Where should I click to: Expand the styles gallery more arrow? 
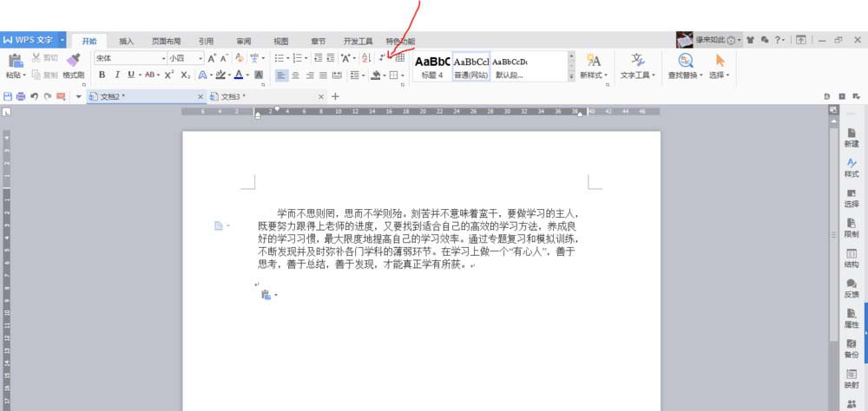[571, 77]
